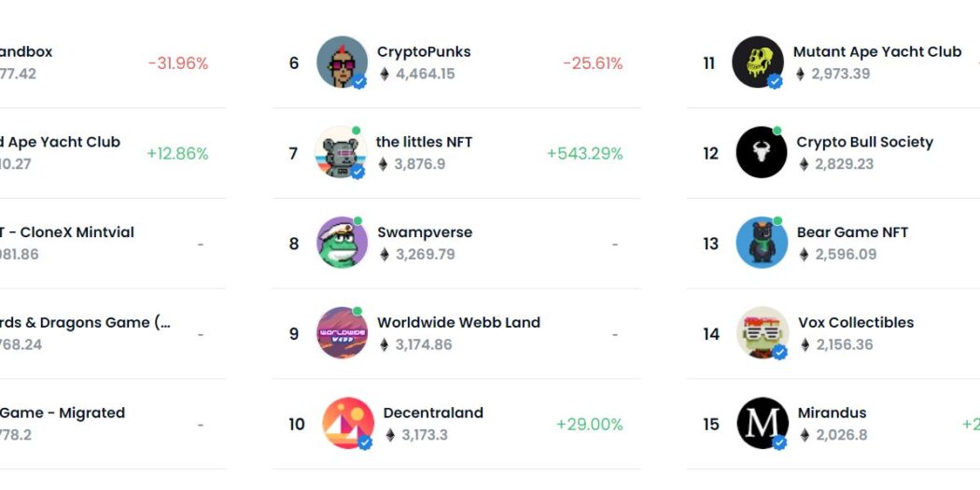
Task: Select Vox Collectibles collection name
Action: click(x=856, y=323)
